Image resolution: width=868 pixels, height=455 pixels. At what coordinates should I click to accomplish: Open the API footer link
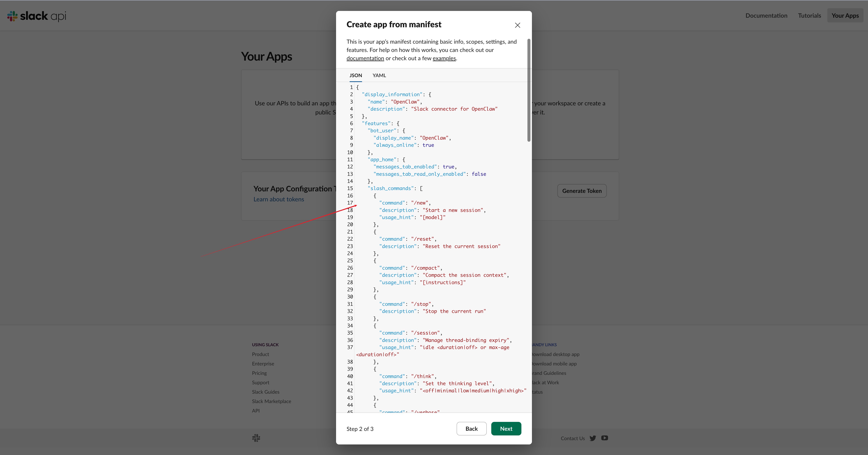point(256,411)
